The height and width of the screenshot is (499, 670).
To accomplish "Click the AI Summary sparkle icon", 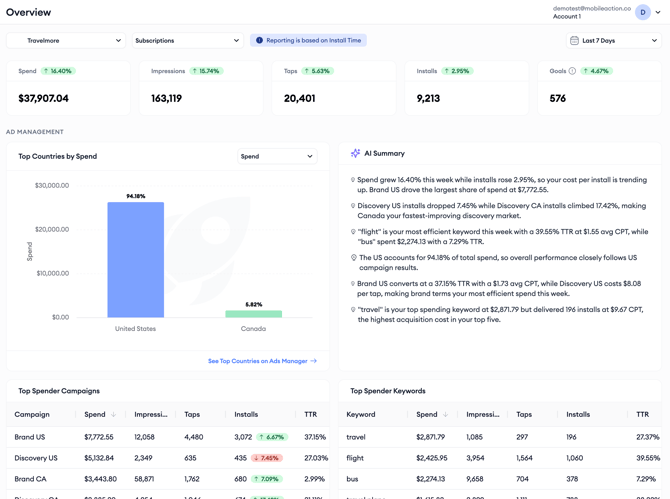I will pyautogui.click(x=355, y=153).
